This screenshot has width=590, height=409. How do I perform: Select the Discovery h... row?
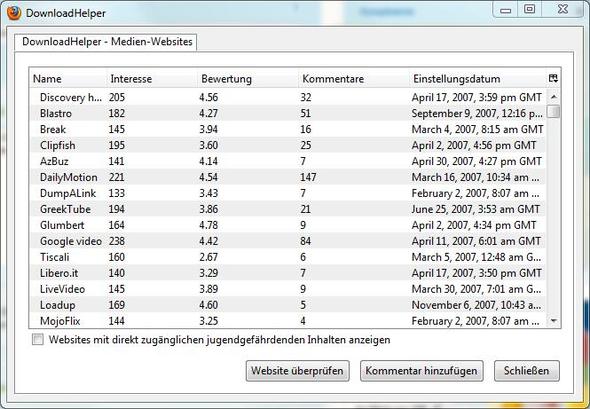tap(287, 97)
